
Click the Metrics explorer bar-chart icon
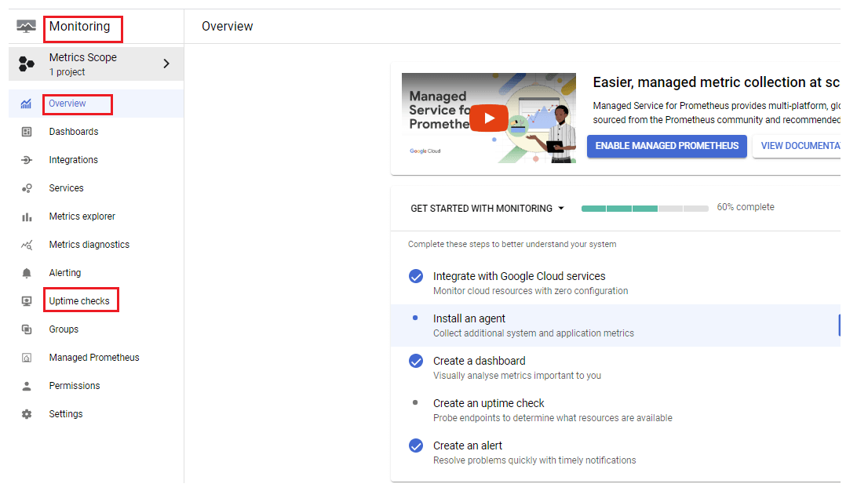click(x=27, y=217)
